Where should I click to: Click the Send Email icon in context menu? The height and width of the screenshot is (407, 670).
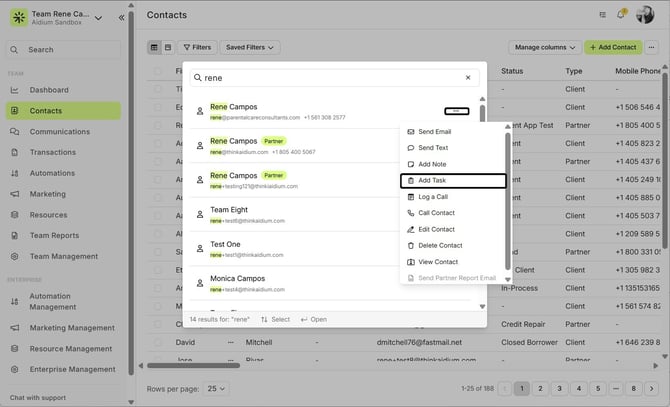[410, 132]
